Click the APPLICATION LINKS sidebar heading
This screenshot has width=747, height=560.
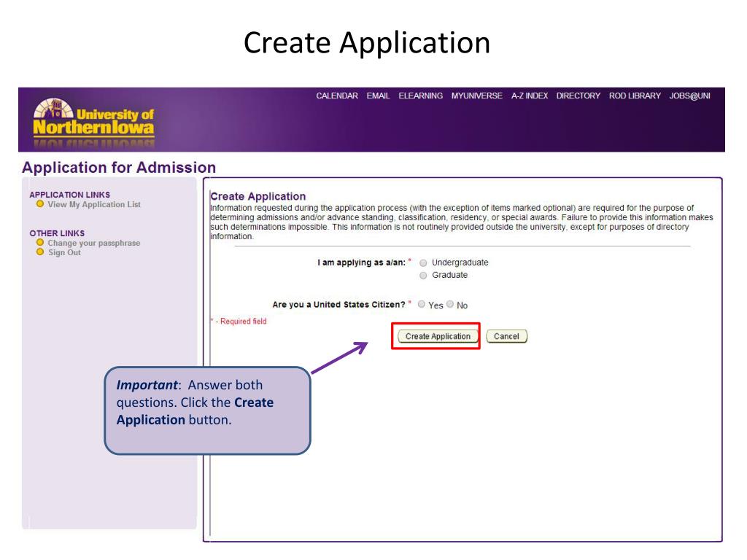point(69,195)
